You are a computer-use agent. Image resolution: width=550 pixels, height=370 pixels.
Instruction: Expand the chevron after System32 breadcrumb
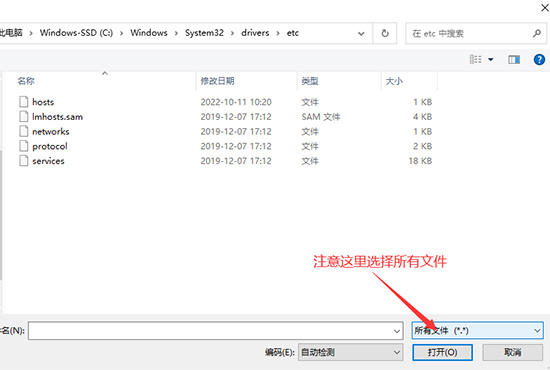[x=232, y=33]
